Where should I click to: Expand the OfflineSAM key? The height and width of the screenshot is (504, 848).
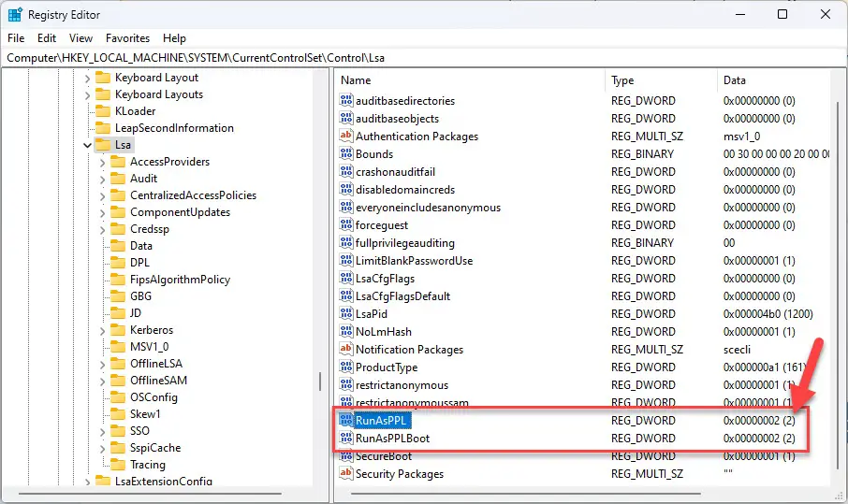click(102, 381)
